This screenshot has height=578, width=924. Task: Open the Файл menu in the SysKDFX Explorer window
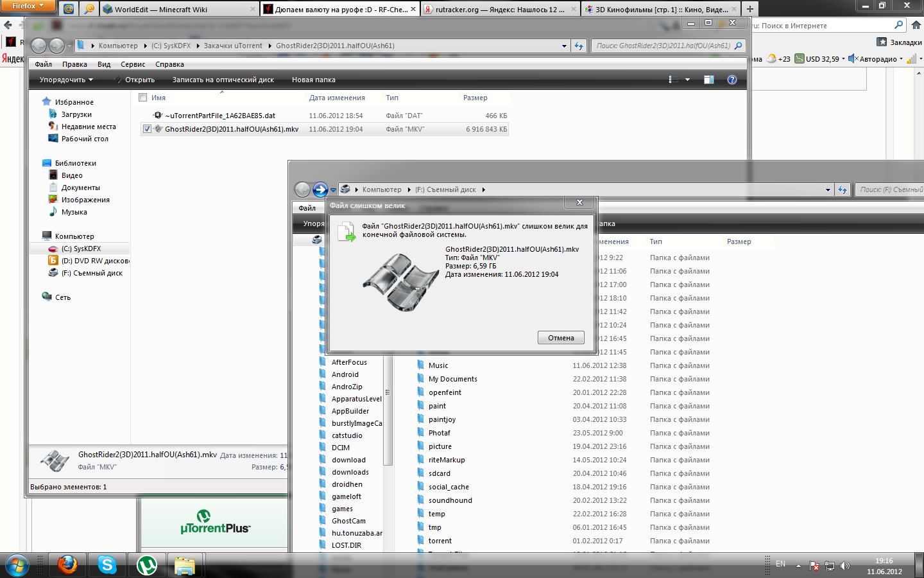44,64
